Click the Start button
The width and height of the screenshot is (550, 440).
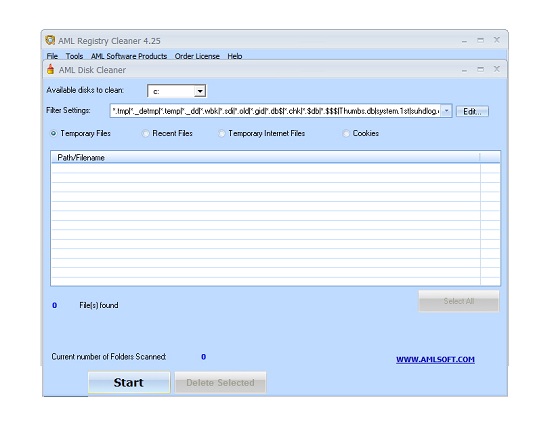pos(129,382)
